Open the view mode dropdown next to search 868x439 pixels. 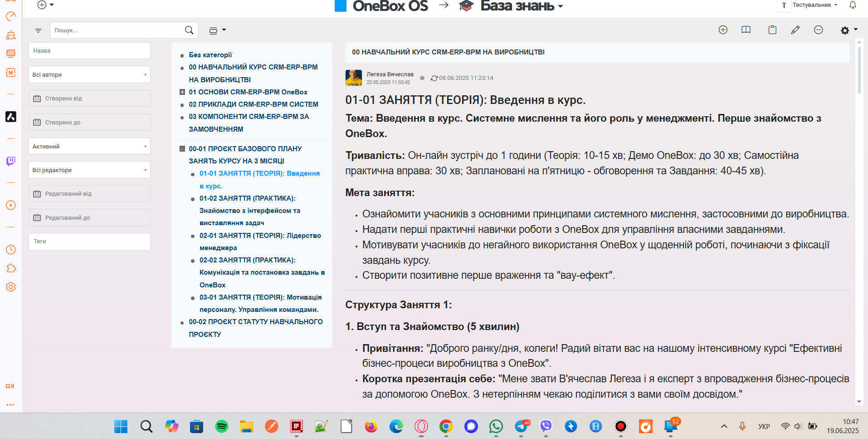point(217,30)
